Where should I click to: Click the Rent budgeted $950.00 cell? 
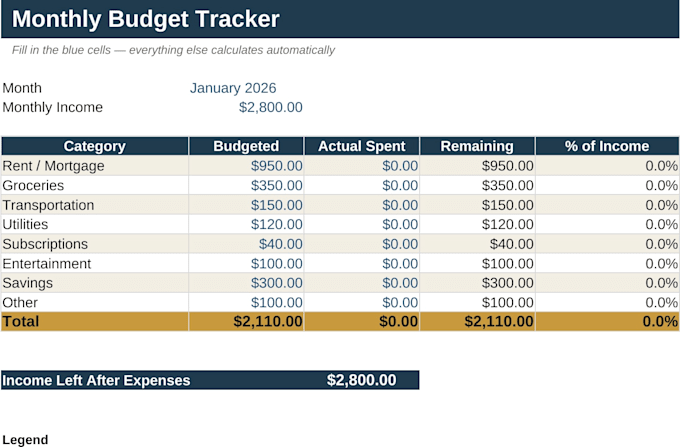pos(246,166)
